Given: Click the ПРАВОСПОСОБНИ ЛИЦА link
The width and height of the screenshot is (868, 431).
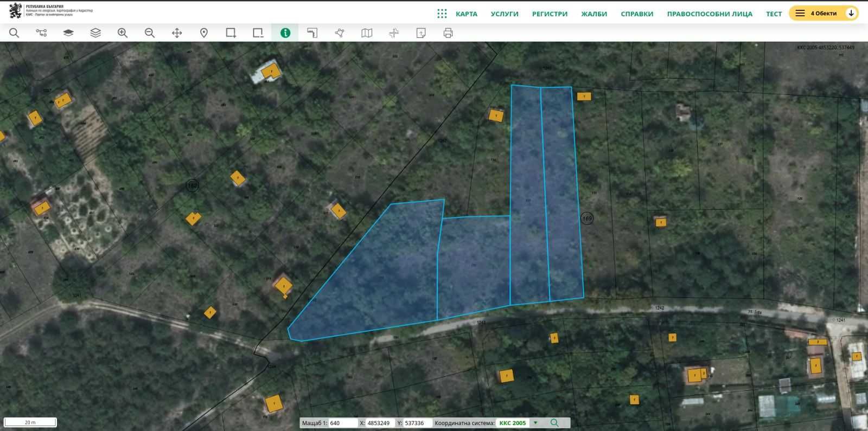Looking at the screenshot, I should pyautogui.click(x=710, y=14).
